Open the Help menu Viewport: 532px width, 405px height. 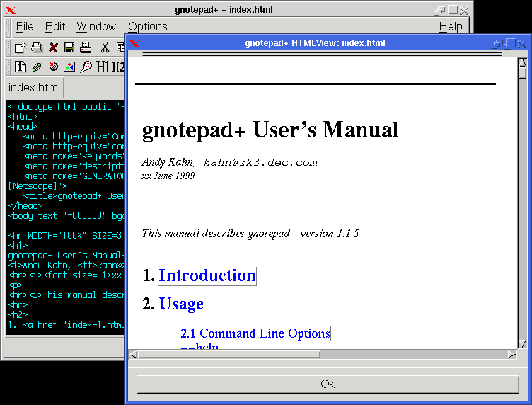click(451, 26)
